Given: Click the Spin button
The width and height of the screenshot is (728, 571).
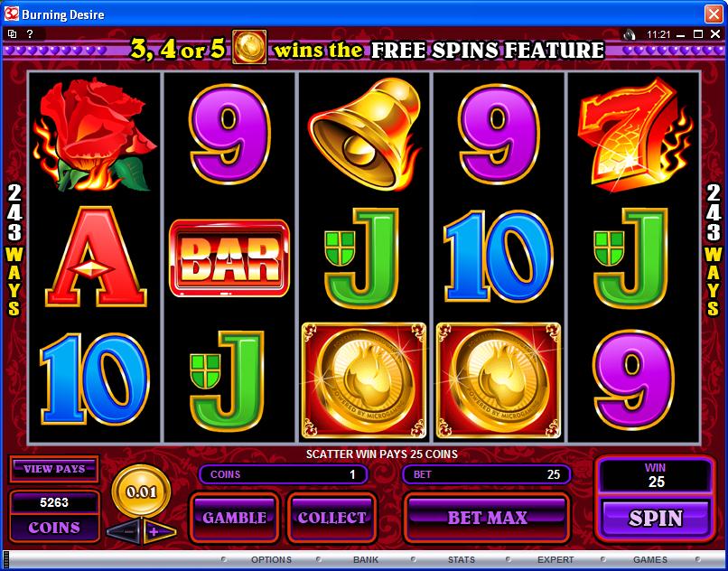Looking at the screenshot, I should (656, 518).
